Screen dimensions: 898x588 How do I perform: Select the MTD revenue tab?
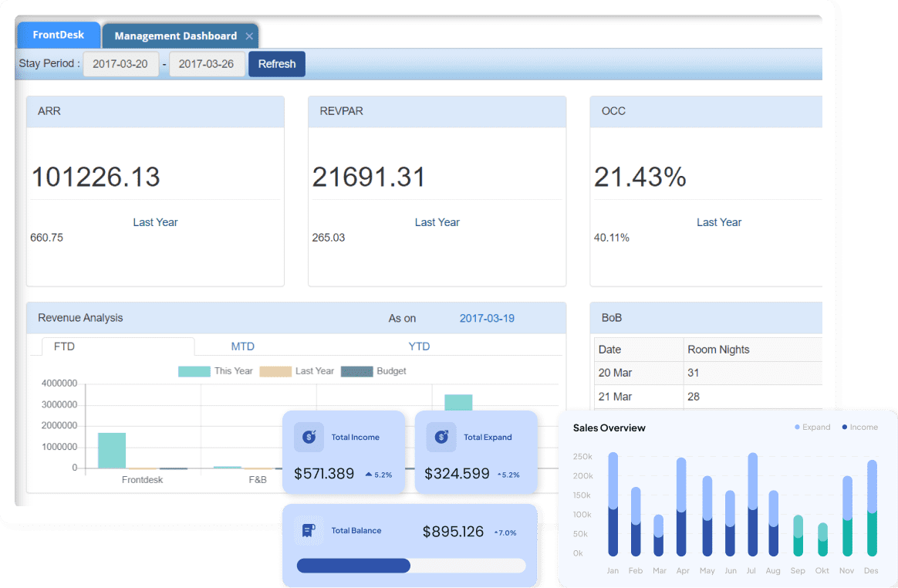click(242, 346)
